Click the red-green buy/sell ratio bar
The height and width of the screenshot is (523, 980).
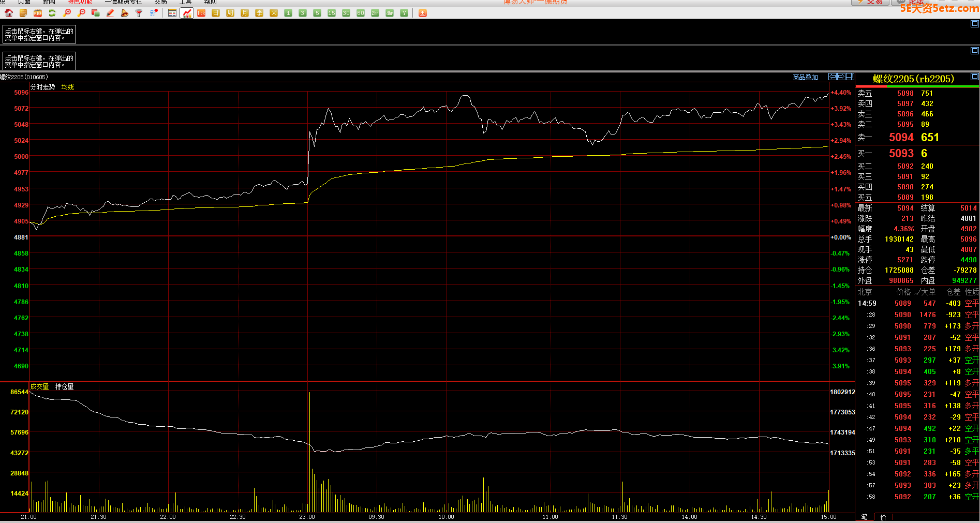coord(917,86)
